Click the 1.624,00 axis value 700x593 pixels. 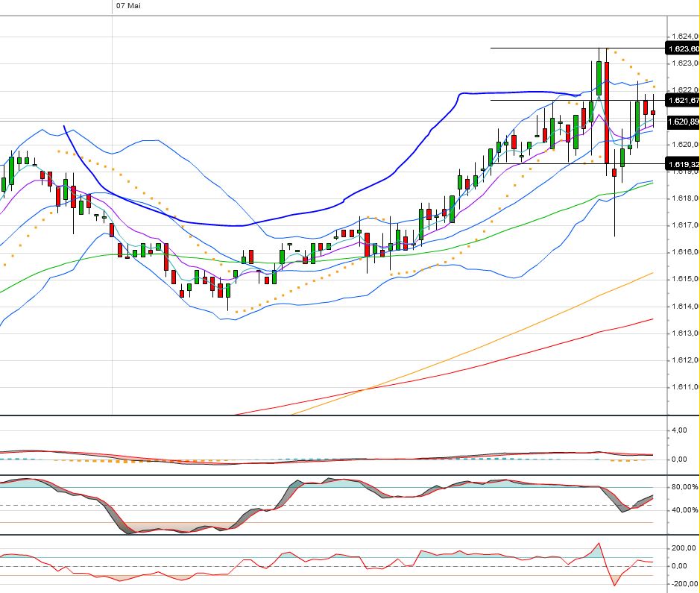coord(686,36)
